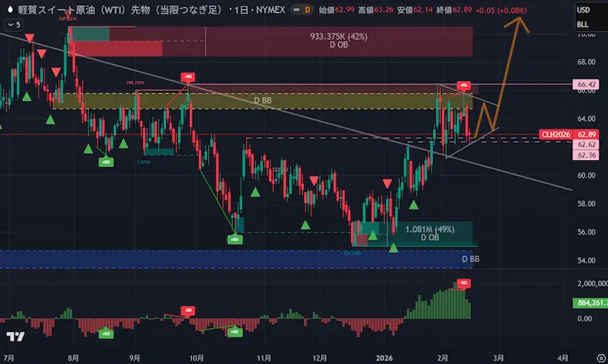Select the blue D BB zone at the bottom
The image size is (608, 364).
(x=251, y=260)
